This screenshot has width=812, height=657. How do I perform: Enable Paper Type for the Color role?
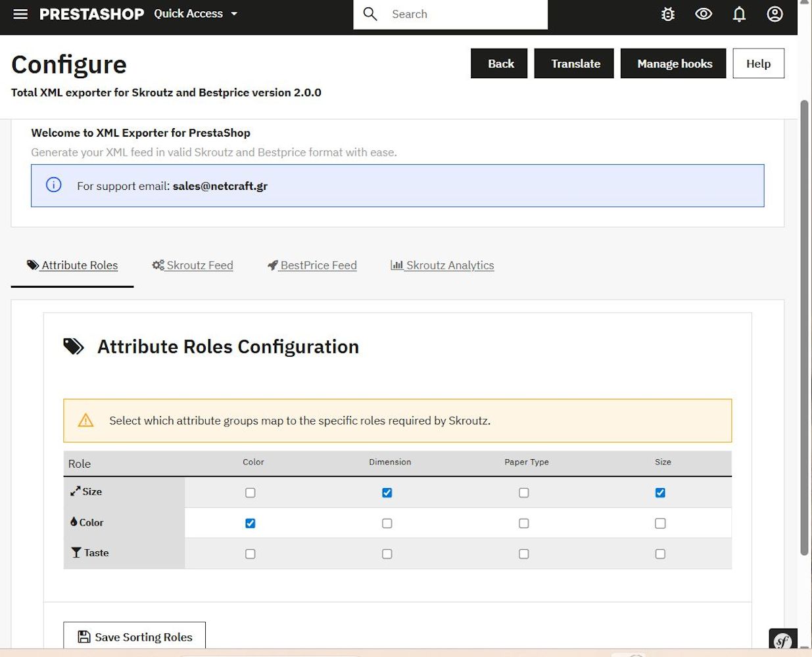(x=524, y=524)
